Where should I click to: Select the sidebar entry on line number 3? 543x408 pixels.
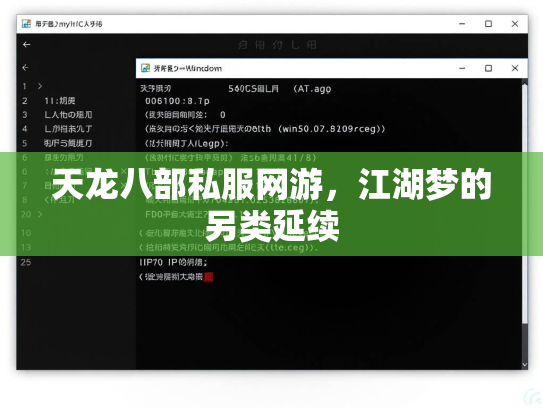[x=68, y=115]
